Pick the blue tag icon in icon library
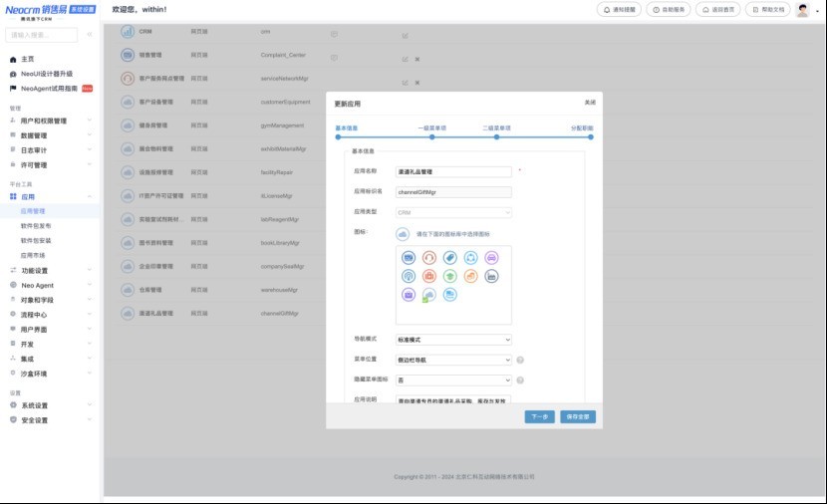The height and width of the screenshot is (504, 827). click(450, 258)
